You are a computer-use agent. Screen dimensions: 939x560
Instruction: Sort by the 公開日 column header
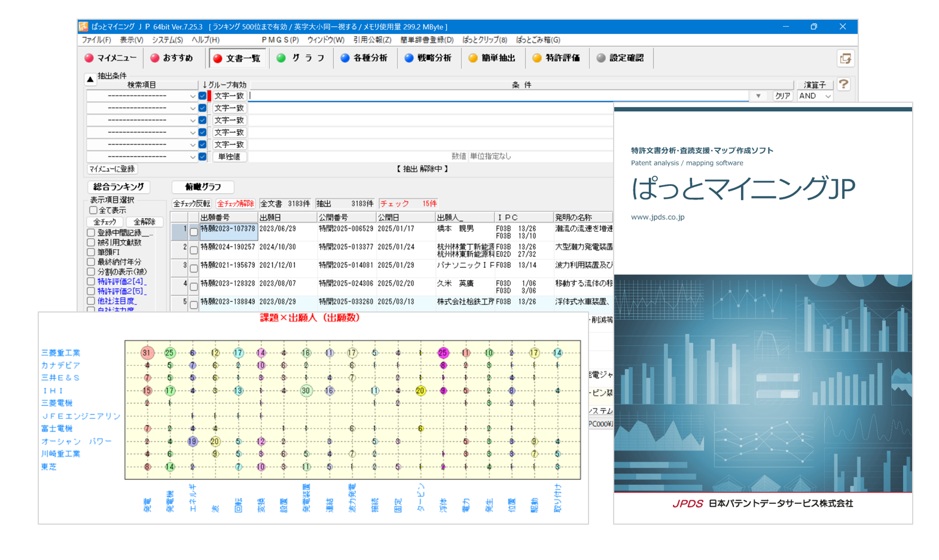point(405,218)
